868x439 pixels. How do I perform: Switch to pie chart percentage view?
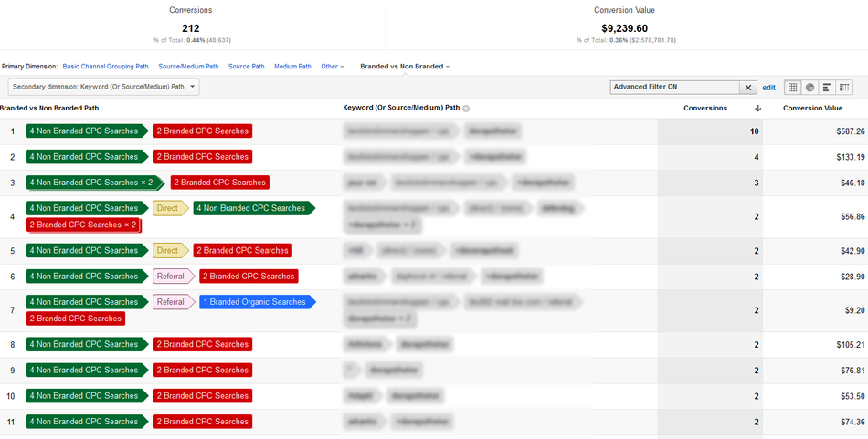coord(810,88)
